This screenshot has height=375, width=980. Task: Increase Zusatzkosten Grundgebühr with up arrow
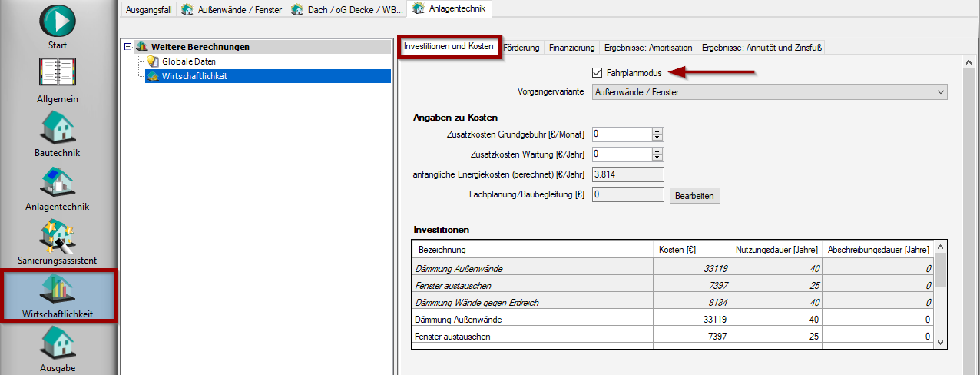[657, 131]
